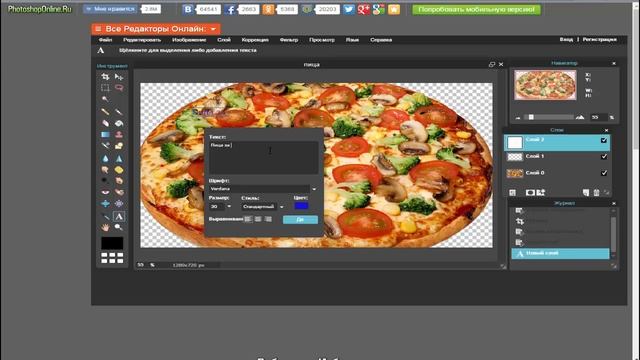The image size is (640, 360).
Task: Select the Red Eye Reduction tool
Action: click(105, 192)
